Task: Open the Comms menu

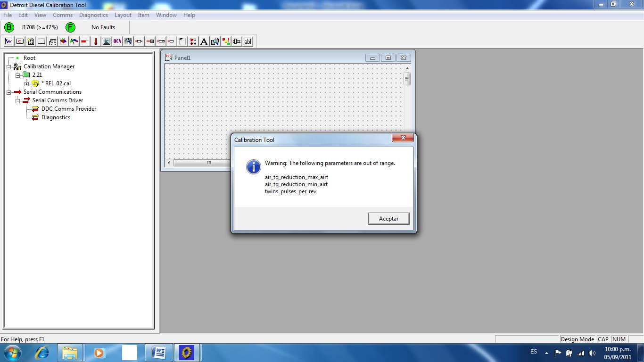Action: [x=63, y=15]
